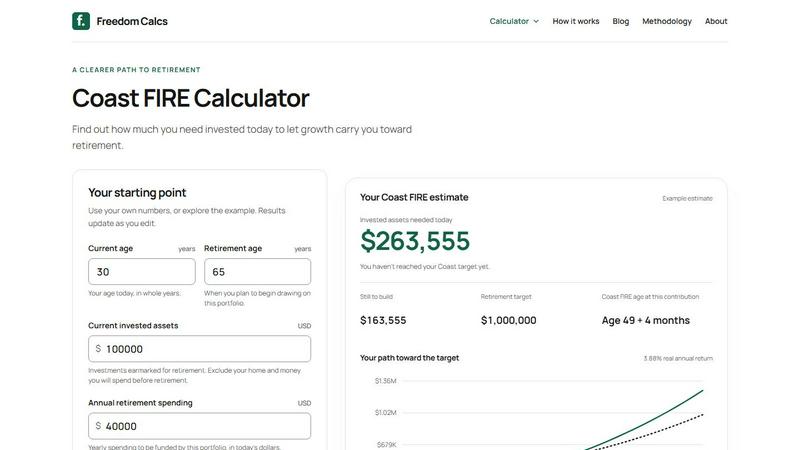Click the 'Annual retirement spending' label

pos(140,403)
